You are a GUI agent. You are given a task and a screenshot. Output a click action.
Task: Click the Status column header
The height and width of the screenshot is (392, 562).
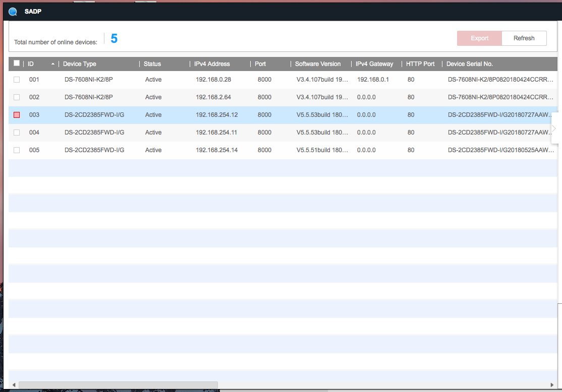pos(152,63)
